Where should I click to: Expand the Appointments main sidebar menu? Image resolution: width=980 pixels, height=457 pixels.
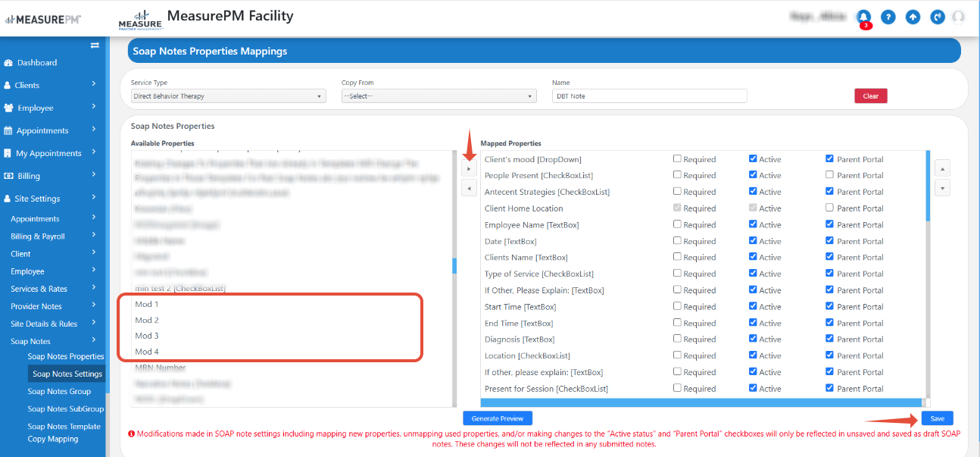pyautogui.click(x=94, y=130)
